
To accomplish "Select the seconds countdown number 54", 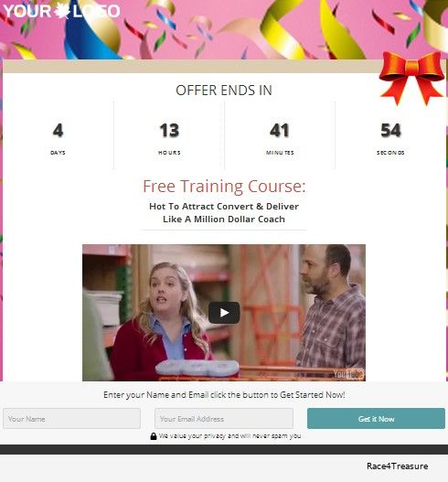I will [390, 131].
